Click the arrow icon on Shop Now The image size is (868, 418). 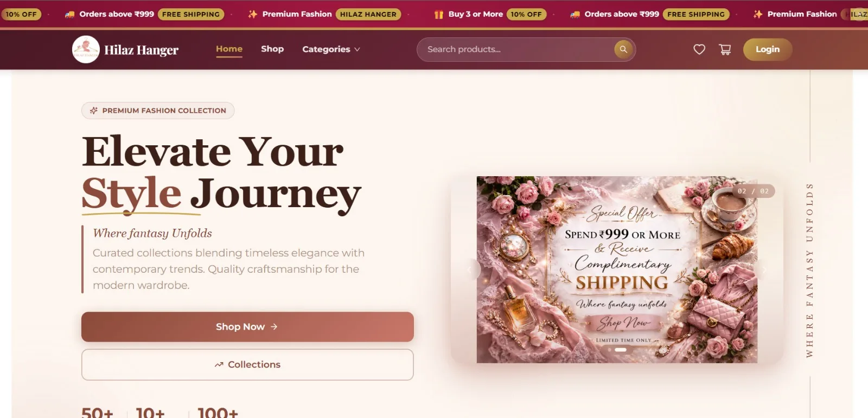click(x=274, y=327)
